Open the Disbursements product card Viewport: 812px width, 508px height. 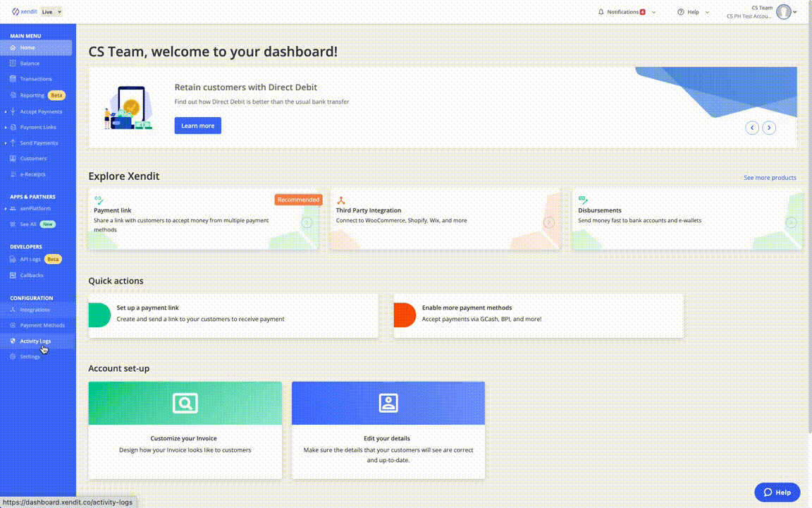click(688, 220)
